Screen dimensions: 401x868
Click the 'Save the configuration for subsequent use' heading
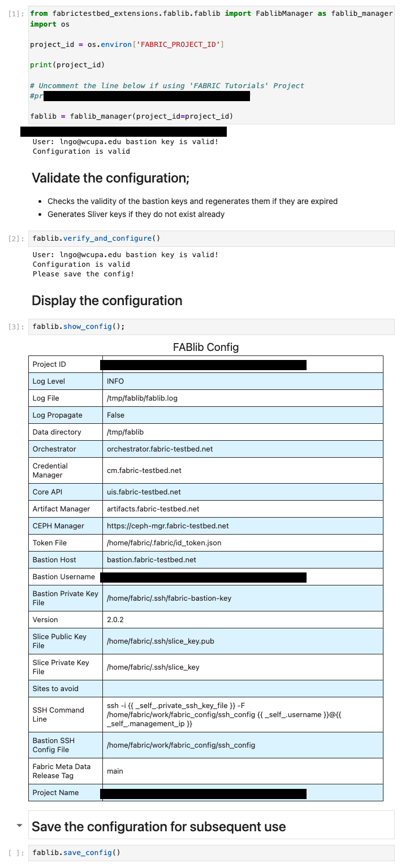click(x=158, y=827)
